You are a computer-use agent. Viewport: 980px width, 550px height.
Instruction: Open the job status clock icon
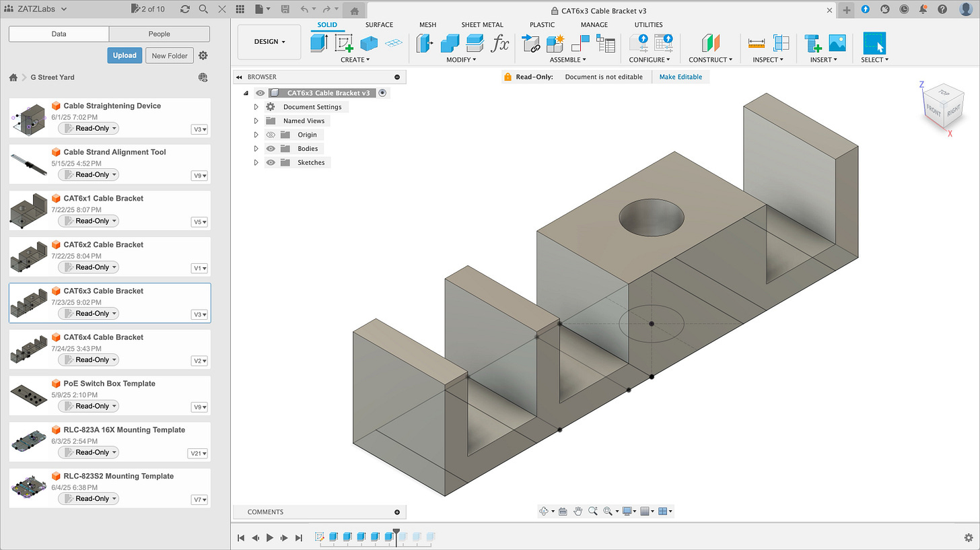click(x=904, y=9)
